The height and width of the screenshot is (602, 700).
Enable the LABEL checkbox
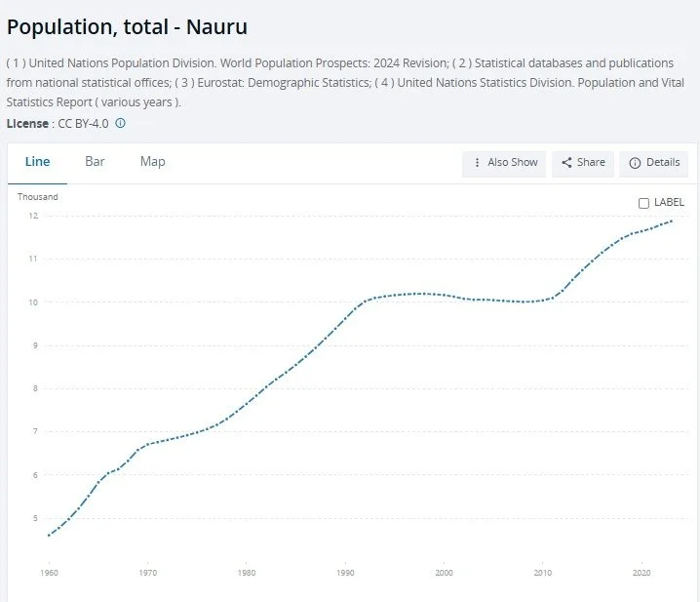click(x=643, y=203)
